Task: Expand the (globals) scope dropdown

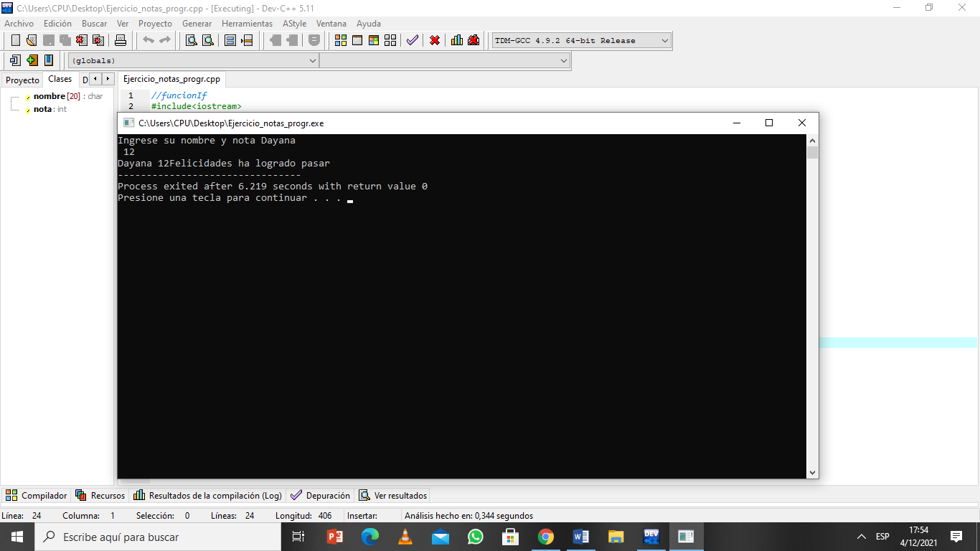Action: tap(193, 61)
